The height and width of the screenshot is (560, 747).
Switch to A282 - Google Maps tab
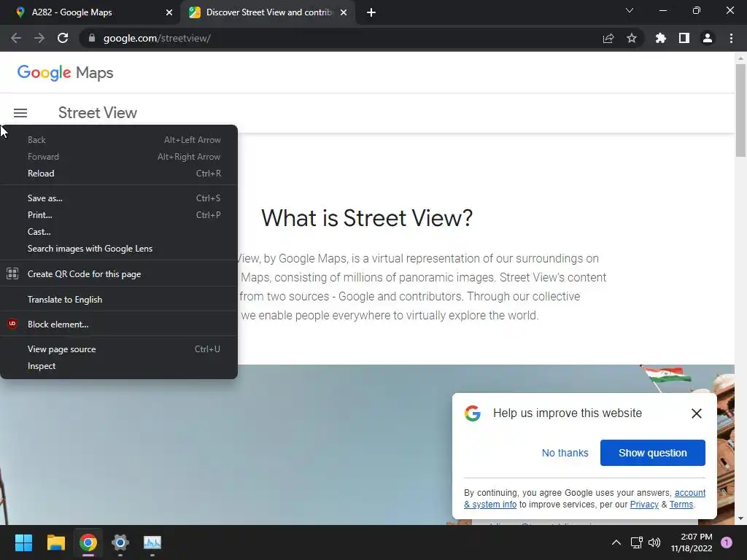90,12
